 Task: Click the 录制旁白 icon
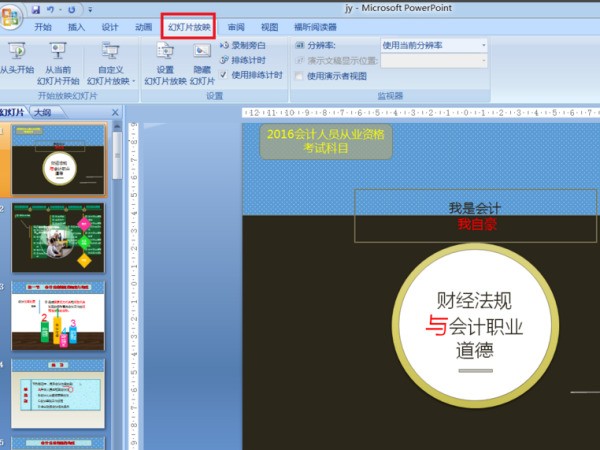225,46
